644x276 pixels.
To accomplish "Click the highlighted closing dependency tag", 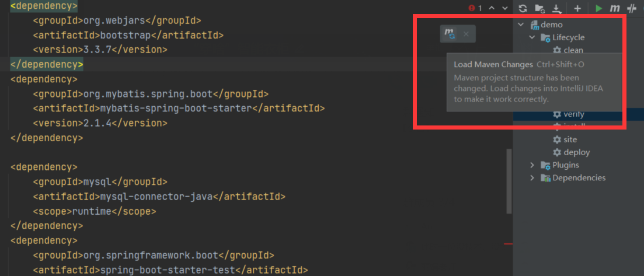I will click(47, 65).
